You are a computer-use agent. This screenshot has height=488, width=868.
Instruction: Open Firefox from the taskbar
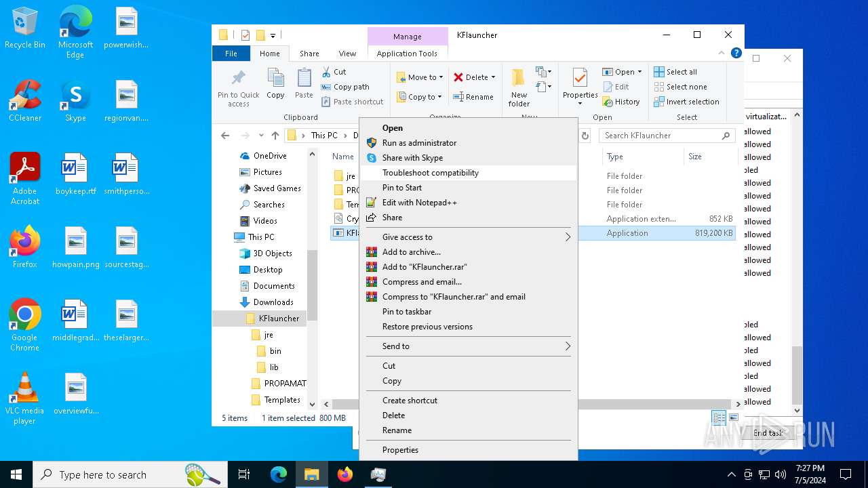tap(345, 474)
